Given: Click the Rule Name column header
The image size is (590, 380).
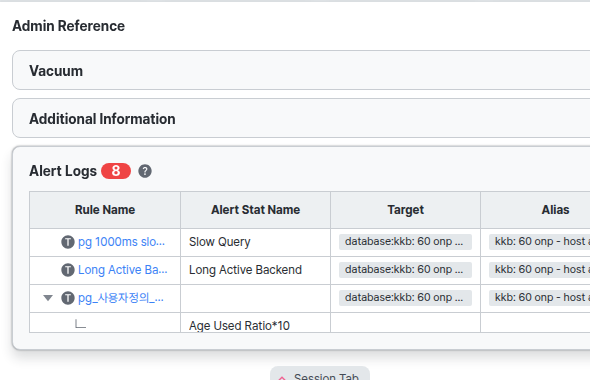Looking at the screenshot, I should [105, 210].
